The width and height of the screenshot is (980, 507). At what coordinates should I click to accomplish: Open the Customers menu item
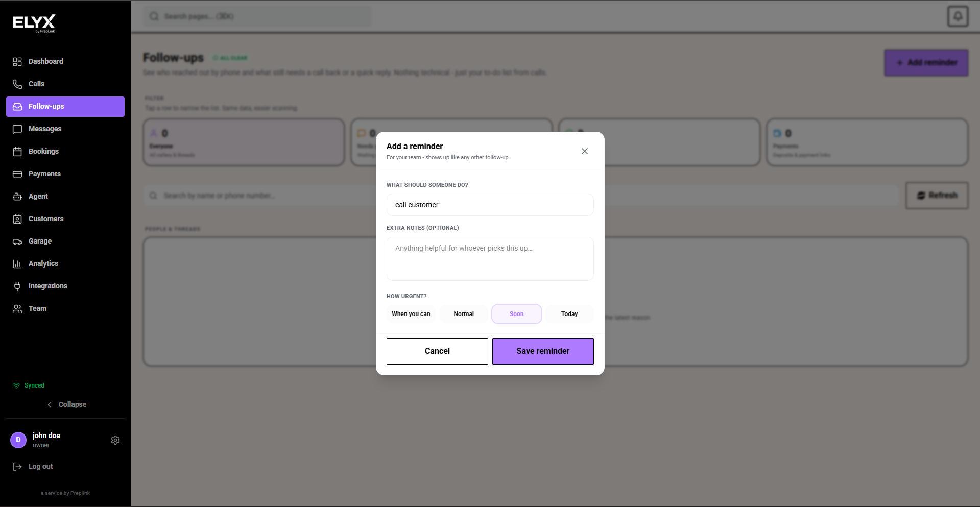pos(65,219)
